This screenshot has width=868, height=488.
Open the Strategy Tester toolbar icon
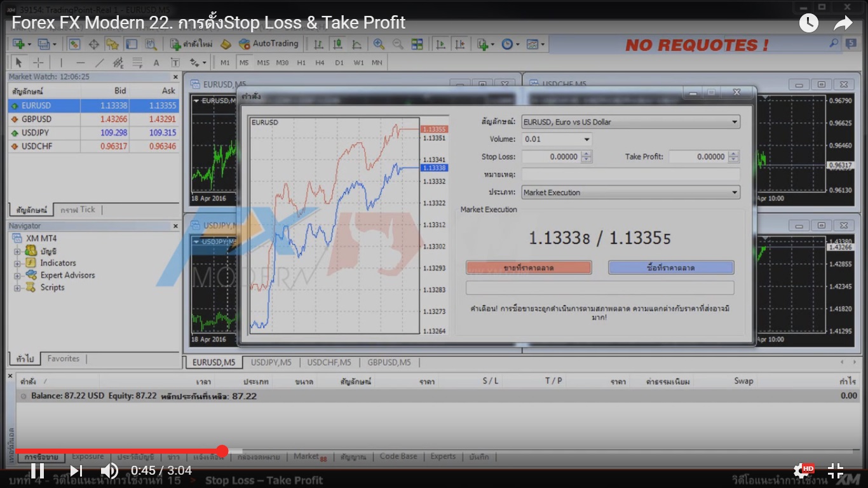pos(151,44)
